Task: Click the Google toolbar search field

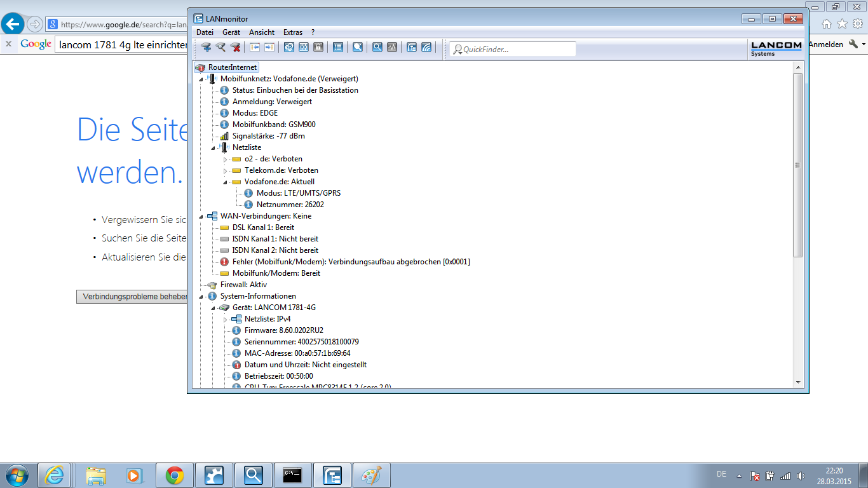Action: point(121,44)
